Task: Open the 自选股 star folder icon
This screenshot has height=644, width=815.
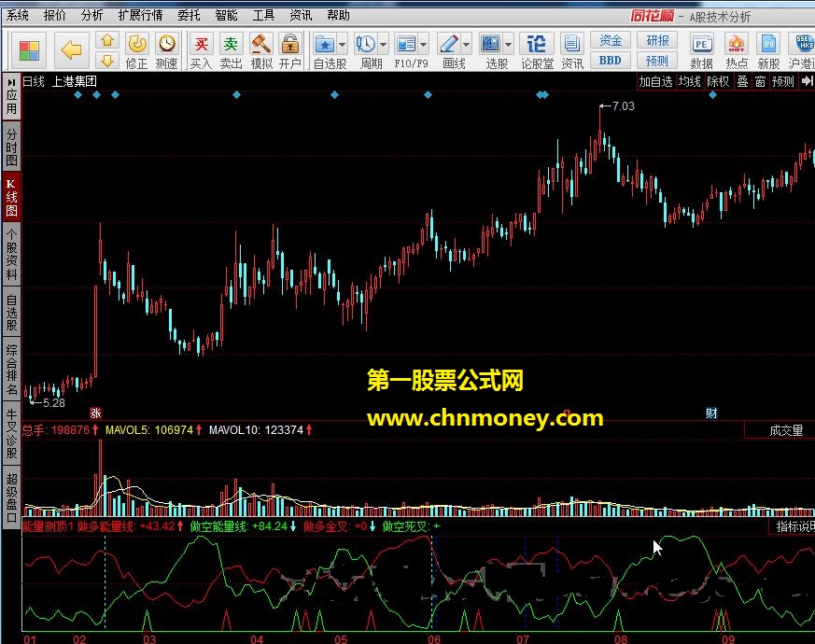Action: 326,45
